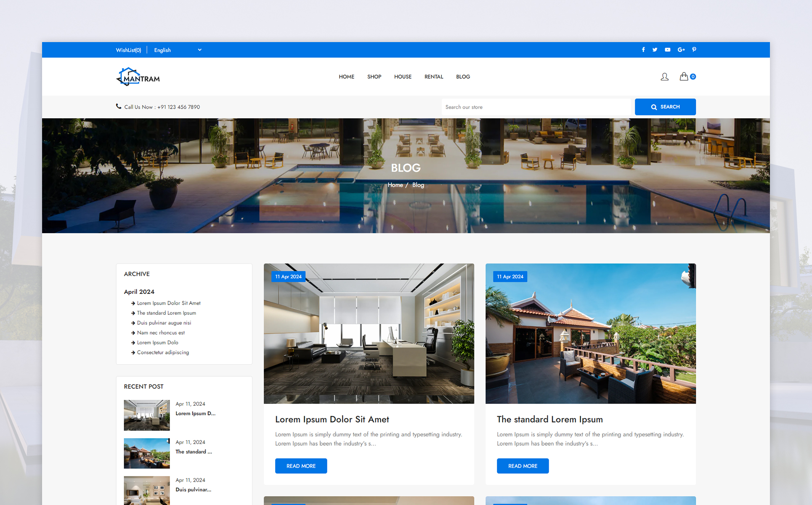Click the Blog breadcrumb item
812x505 pixels.
click(x=418, y=185)
